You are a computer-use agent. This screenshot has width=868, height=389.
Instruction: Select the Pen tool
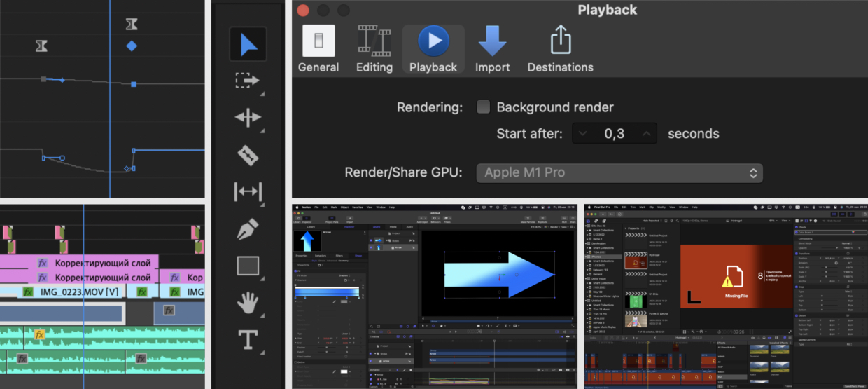[248, 228]
